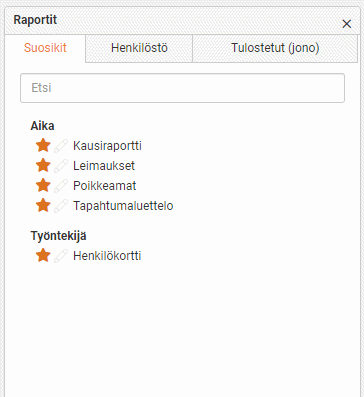Close the Raportit panel
The height and width of the screenshot is (397, 364).
[347, 24]
